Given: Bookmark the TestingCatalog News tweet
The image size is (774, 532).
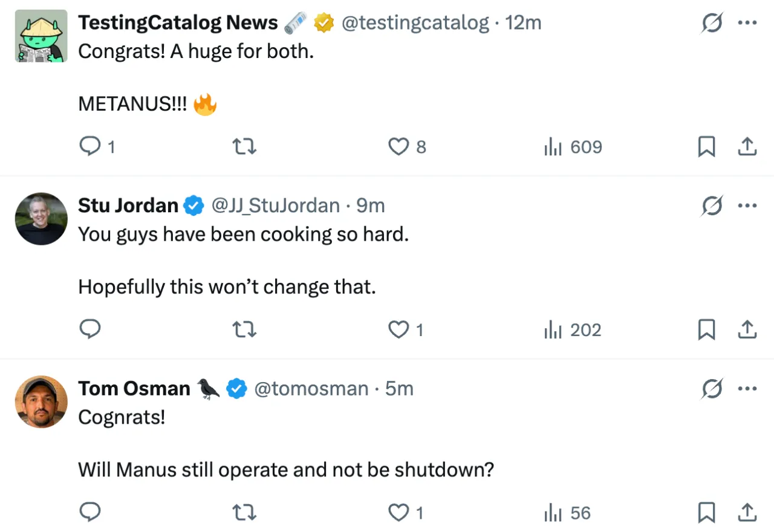Looking at the screenshot, I should [x=706, y=147].
